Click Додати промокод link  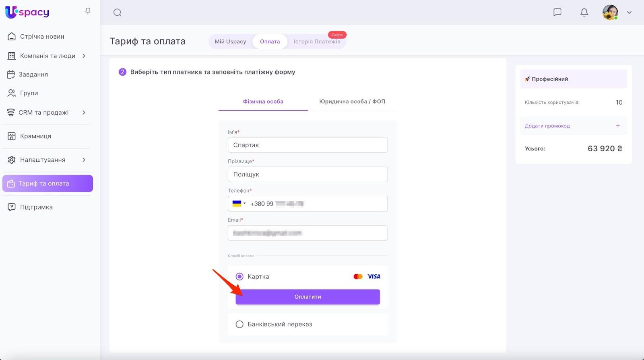pyautogui.click(x=547, y=126)
